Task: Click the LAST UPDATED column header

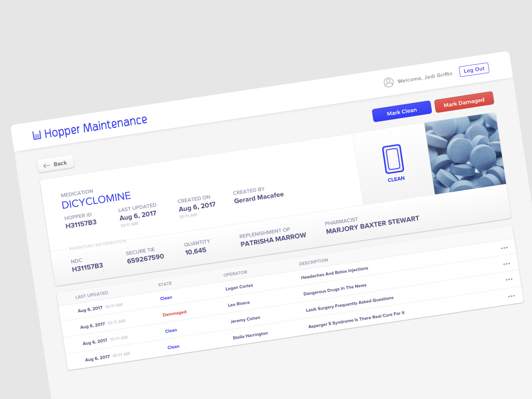Action: 91,295
